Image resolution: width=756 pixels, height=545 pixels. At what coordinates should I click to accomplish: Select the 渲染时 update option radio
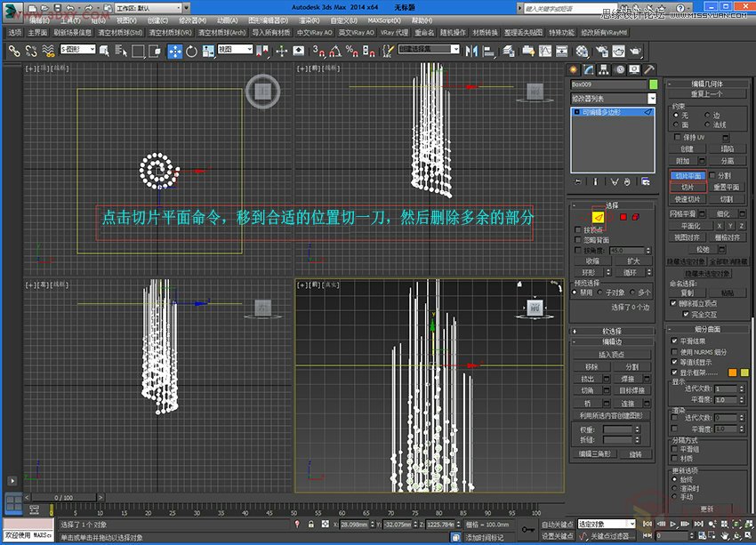click(x=674, y=488)
